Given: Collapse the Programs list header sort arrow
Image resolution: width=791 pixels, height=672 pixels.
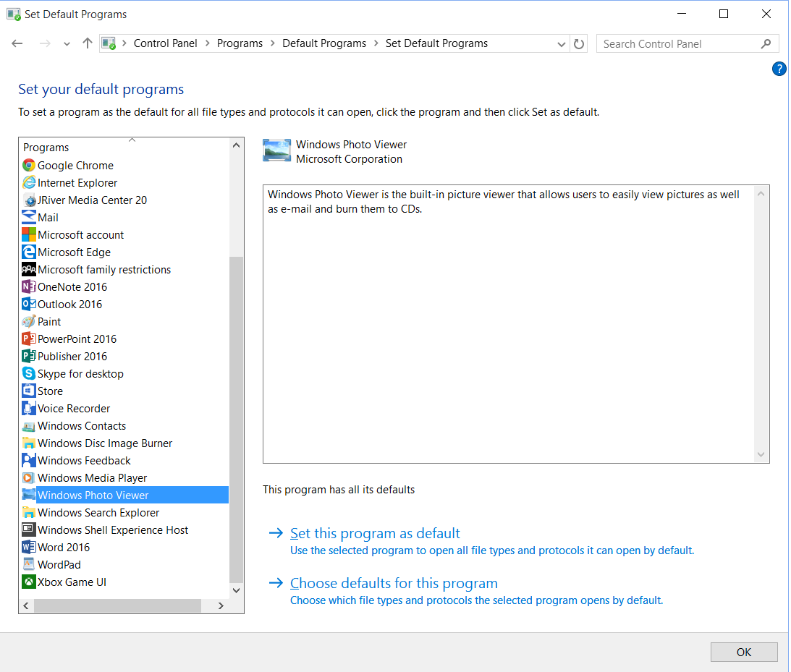Looking at the screenshot, I should coord(132,140).
